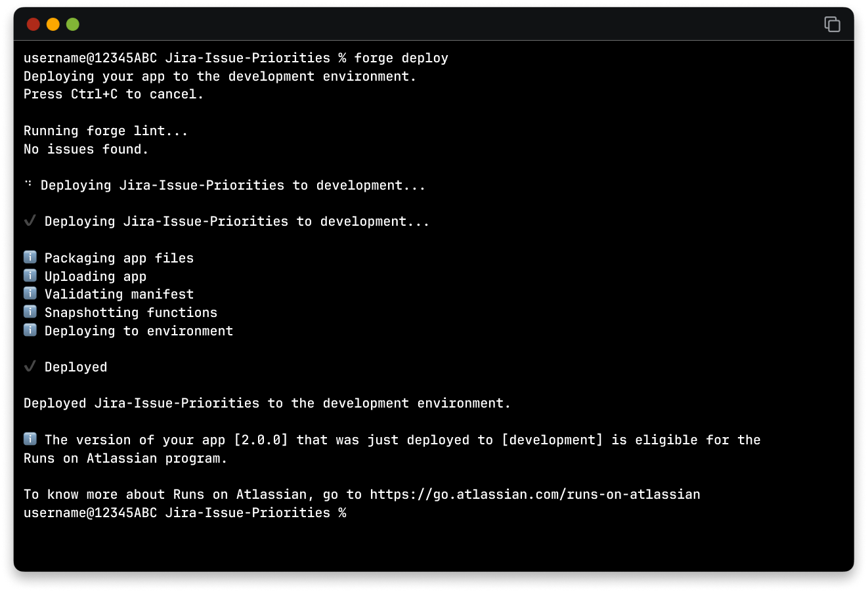This screenshot has height=592, width=868.
Task: Click checkmark next to Deployed
Action: pyautogui.click(x=30, y=366)
